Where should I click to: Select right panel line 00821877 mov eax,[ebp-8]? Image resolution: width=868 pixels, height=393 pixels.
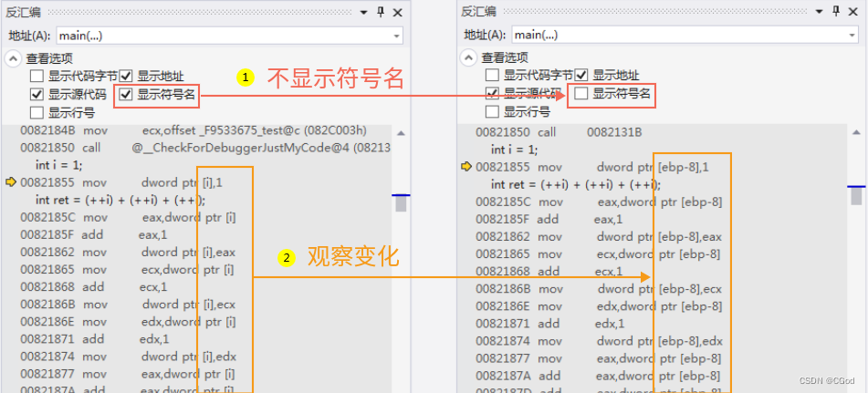click(x=599, y=358)
